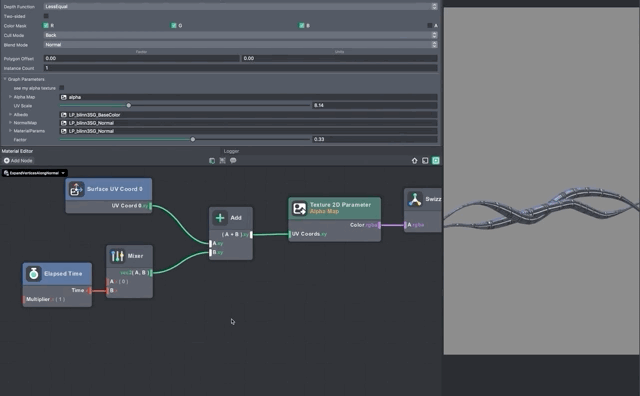Click the copy/duplicate toolbar icon
This screenshot has height=396, width=640.
pyautogui.click(x=212, y=161)
